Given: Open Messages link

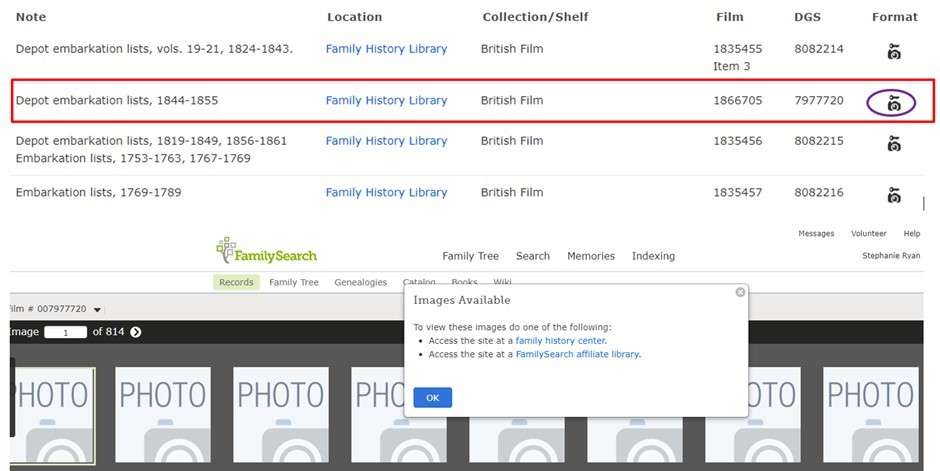Looking at the screenshot, I should click(816, 234).
